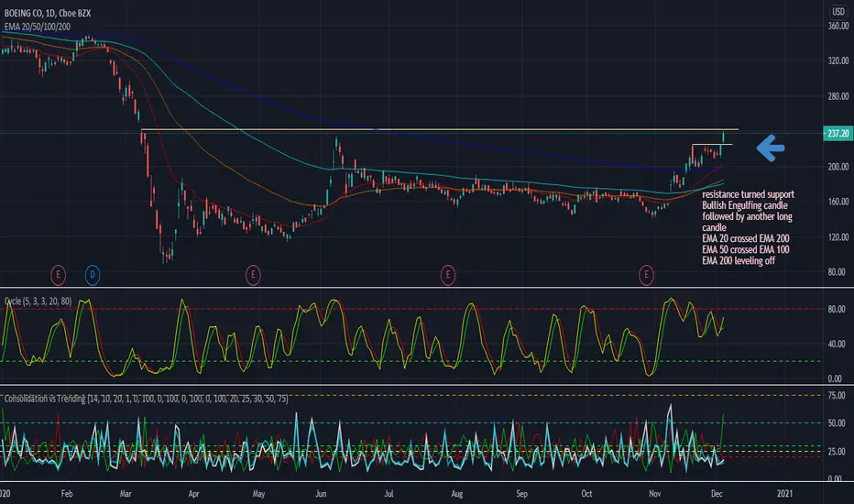The image size is (854, 504).
Task: Select the Cycle (5, 3, 3, 20, 80) legend
Action: coord(38,301)
